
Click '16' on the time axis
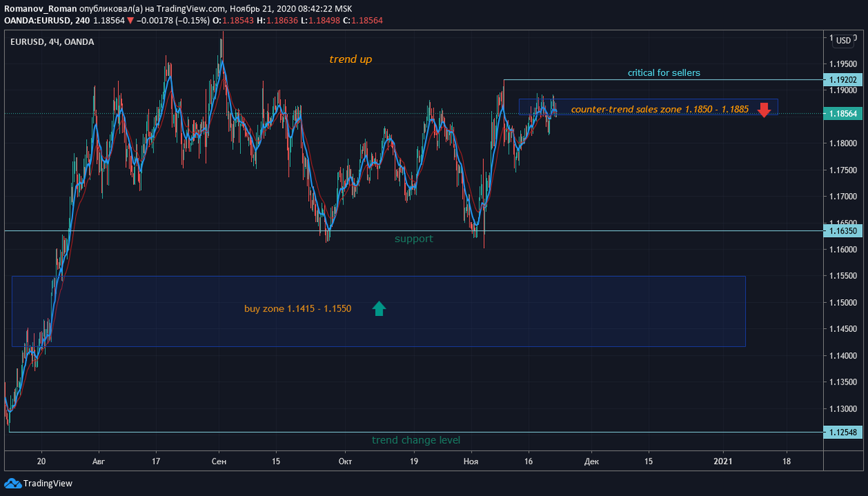click(x=529, y=461)
